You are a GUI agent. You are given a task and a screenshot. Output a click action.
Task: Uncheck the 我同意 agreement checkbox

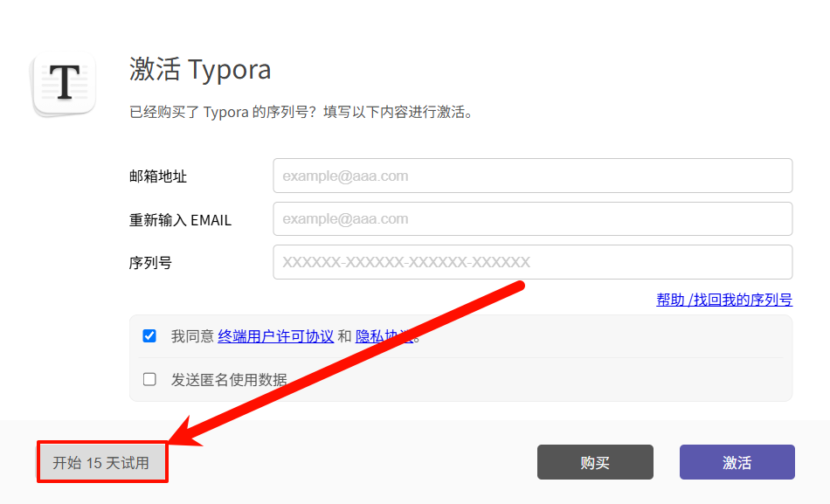[x=149, y=335]
